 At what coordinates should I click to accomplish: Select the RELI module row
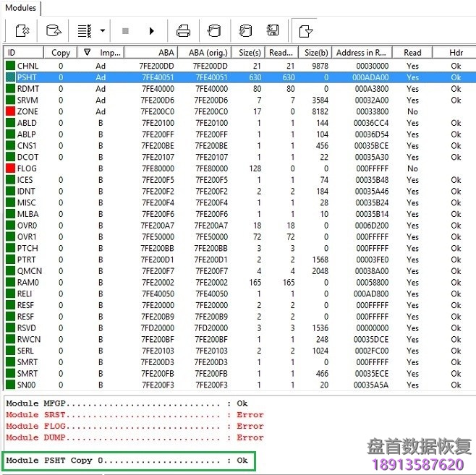tap(240, 294)
